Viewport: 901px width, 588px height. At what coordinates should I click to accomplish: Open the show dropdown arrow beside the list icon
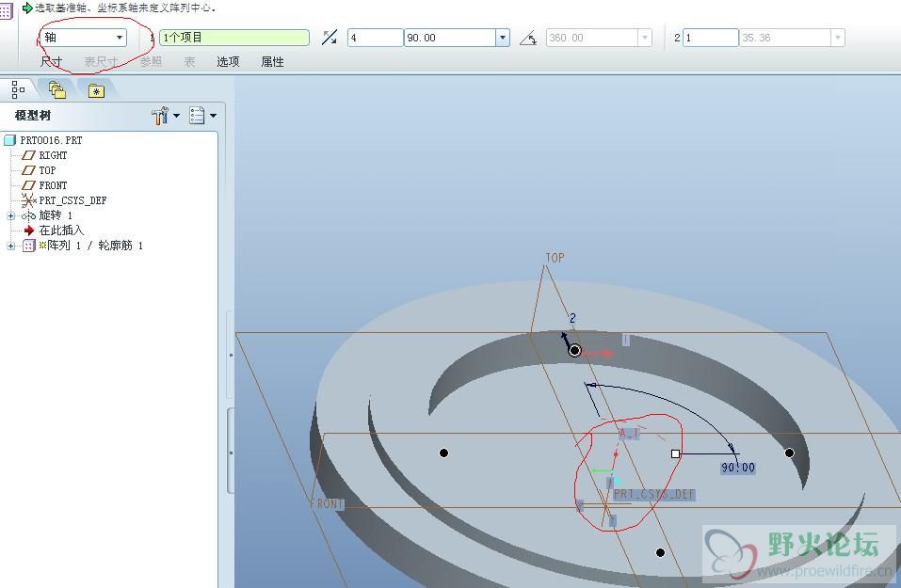[213, 116]
